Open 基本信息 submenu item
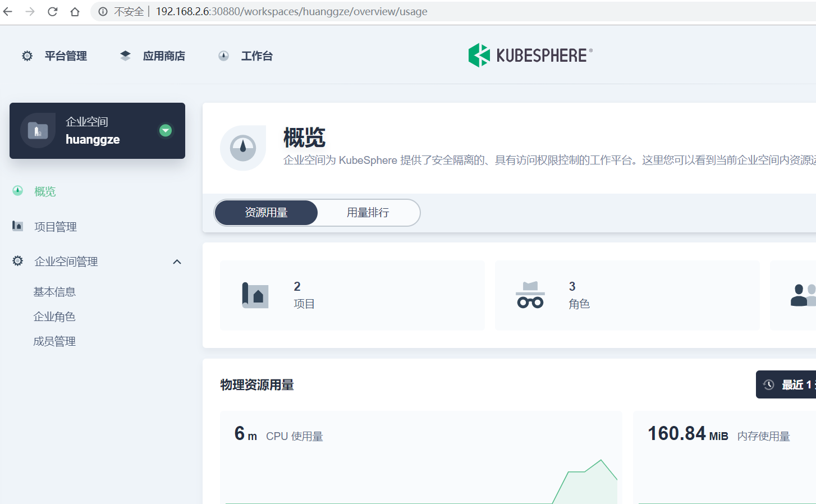 coord(54,292)
